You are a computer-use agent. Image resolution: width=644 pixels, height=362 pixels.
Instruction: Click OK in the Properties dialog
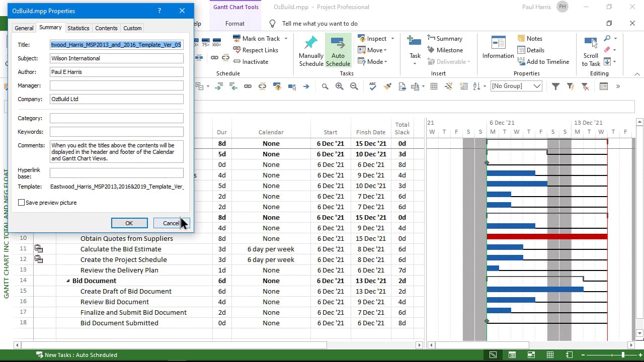click(129, 223)
